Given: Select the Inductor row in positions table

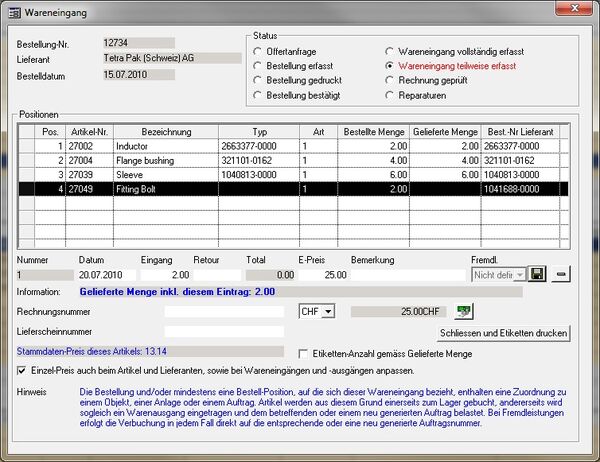Looking at the screenshot, I should [x=165, y=145].
